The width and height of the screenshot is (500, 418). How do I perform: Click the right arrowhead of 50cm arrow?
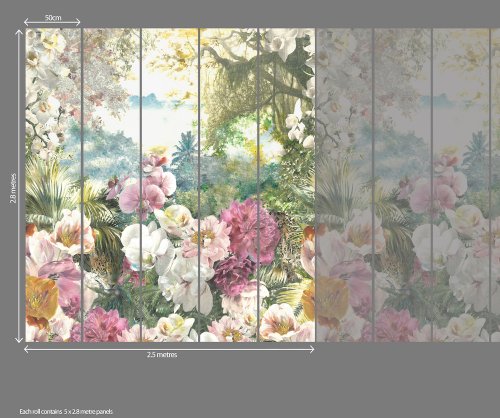78,22
